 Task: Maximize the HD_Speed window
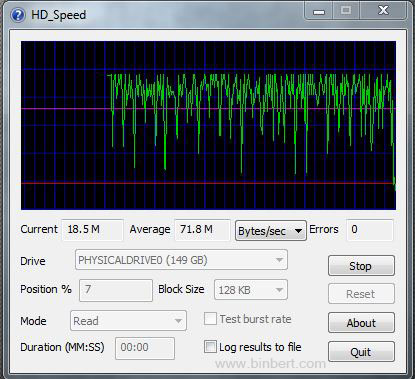(346, 11)
